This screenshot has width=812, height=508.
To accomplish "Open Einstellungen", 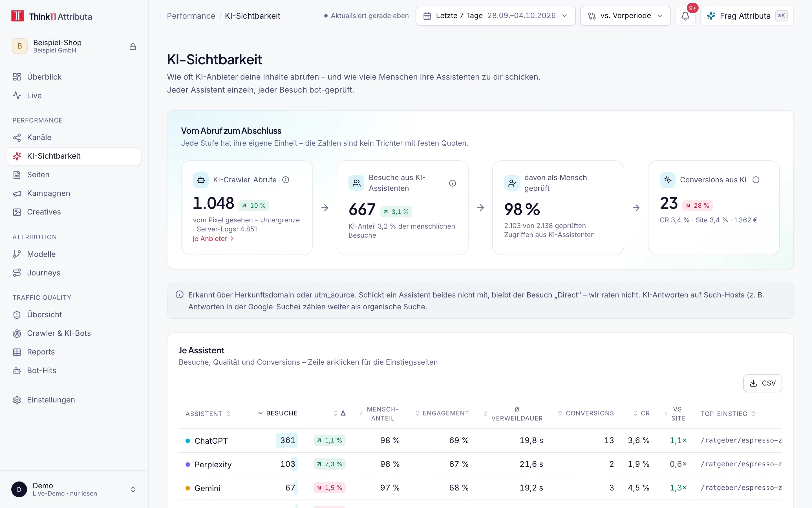I will (x=74, y=400).
